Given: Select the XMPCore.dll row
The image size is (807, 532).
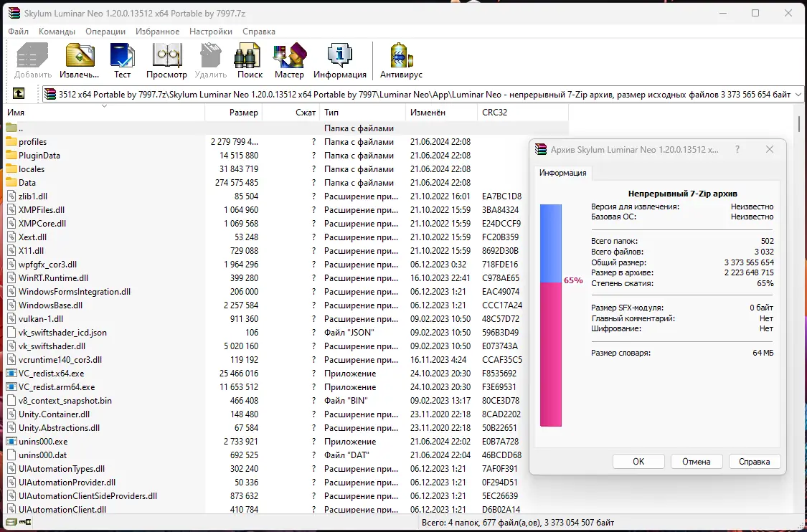Looking at the screenshot, I should (x=286, y=223).
